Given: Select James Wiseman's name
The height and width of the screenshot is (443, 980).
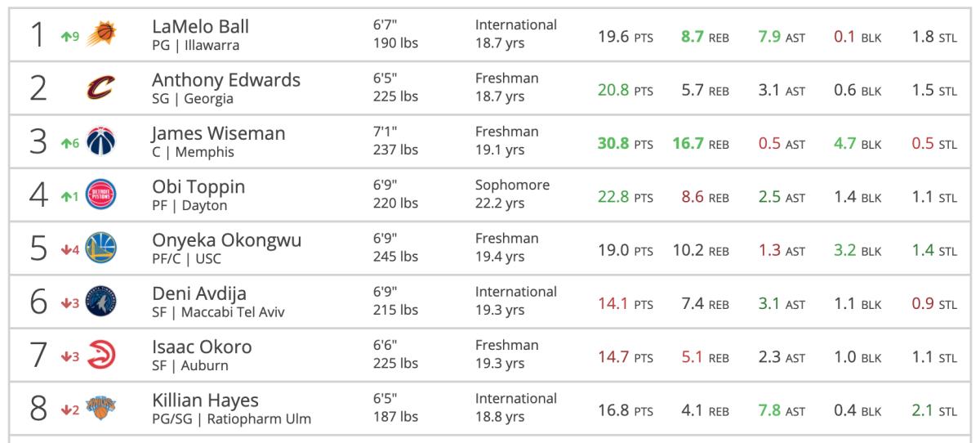Looking at the screenshot, I should click(x=218, y=133).
